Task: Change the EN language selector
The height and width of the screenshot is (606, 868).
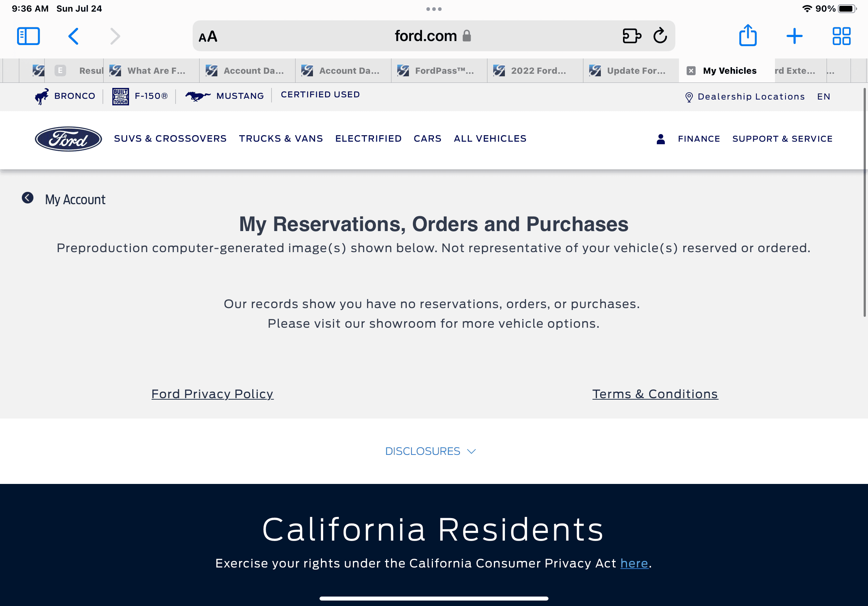Action: tap(823, 97)
